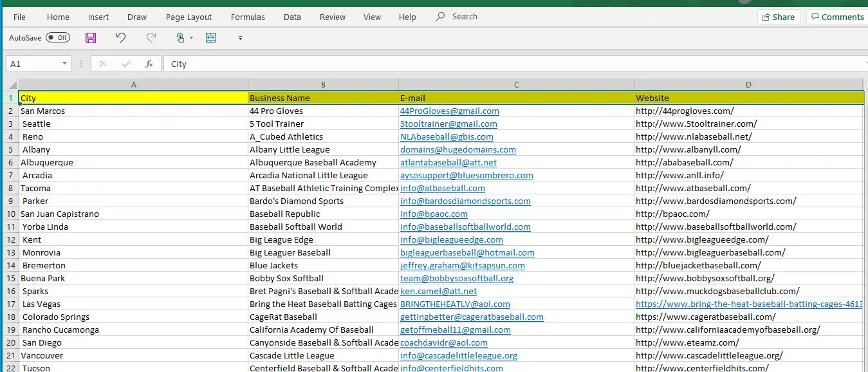This screenshot has height=372, width=868.
Task: Click the Share button
Action: [778, 17]
